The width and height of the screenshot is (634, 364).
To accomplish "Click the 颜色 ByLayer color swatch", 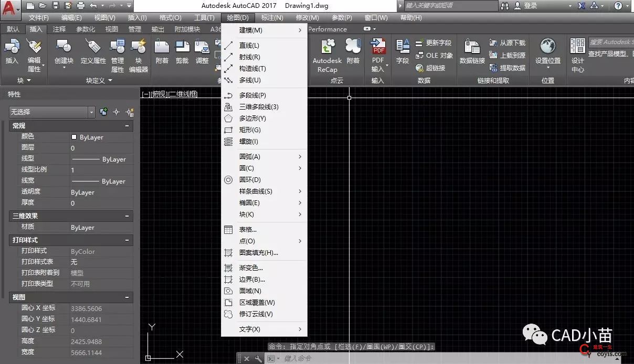I will coord(74,137).
